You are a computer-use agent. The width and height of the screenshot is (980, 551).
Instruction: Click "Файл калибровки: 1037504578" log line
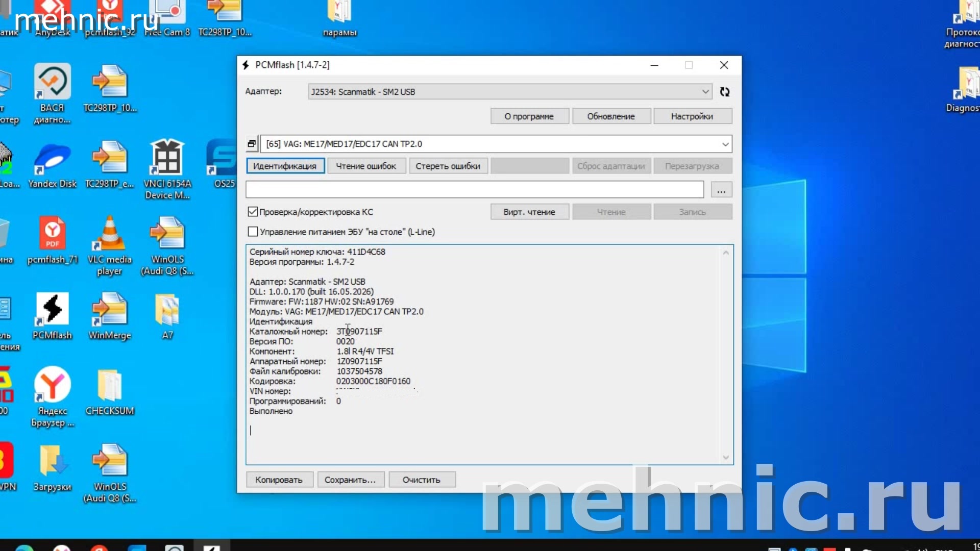315,371
